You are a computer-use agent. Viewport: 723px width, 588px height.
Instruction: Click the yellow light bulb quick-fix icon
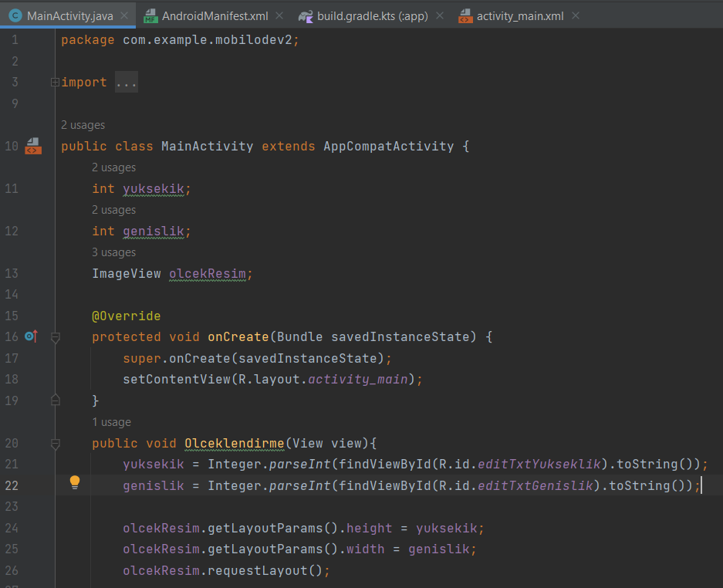pyautogui.click(x=75, y=482)
